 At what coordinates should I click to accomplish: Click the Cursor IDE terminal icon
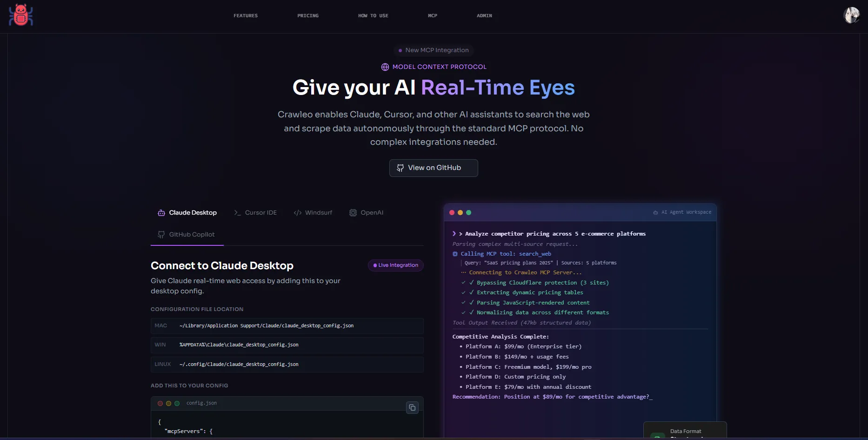(x=237, y=213)
